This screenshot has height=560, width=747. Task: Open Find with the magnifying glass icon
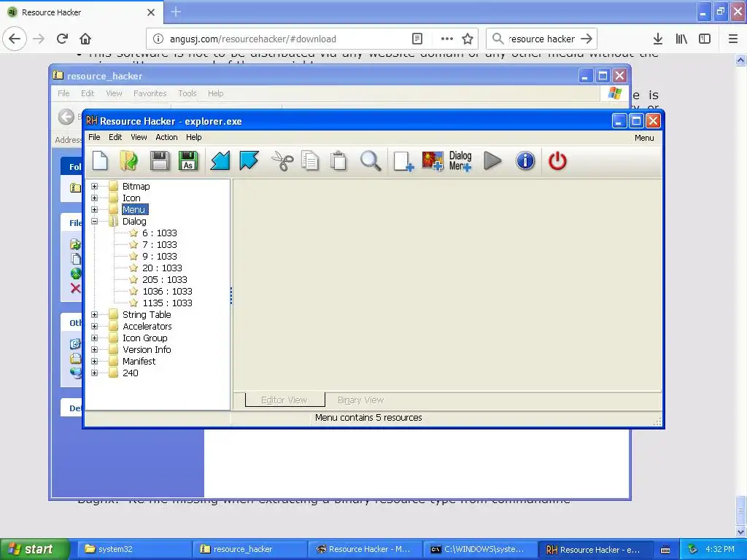coord(371,160)
